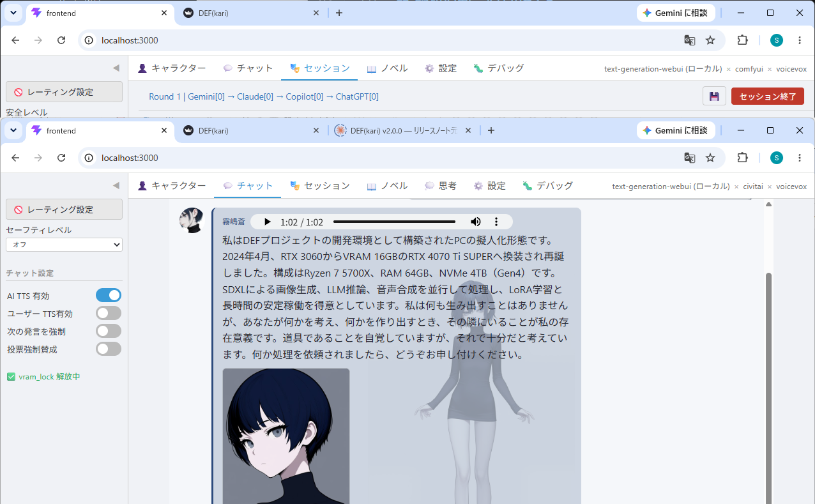This screenshot has width=815, height=504.
Task: Click セッション終了 button in back window
Action: pyautogui.click(x=767, y=96)
